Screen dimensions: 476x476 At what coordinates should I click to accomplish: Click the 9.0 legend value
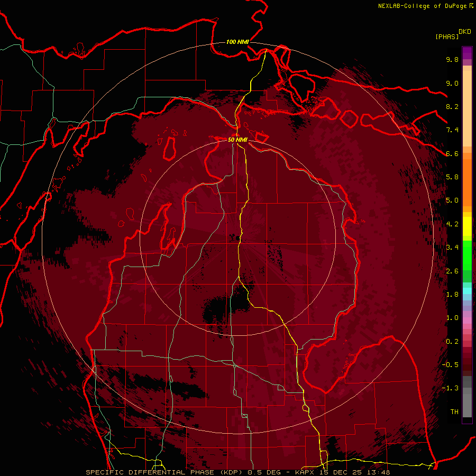452,83
